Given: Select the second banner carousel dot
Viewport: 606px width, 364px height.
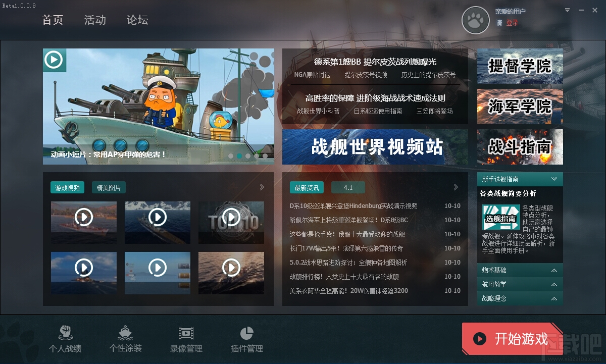Looking at the screenshot, I should click(x=239, y=156).
